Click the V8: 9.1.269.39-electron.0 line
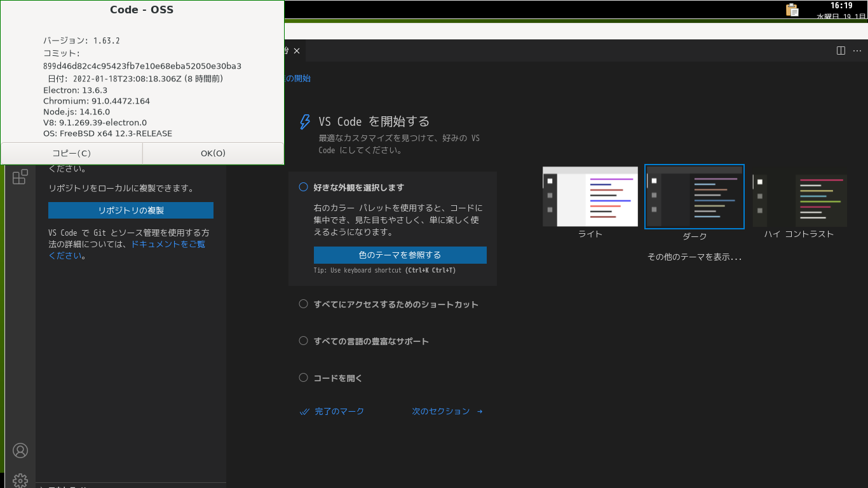 [x=95, y=123]
